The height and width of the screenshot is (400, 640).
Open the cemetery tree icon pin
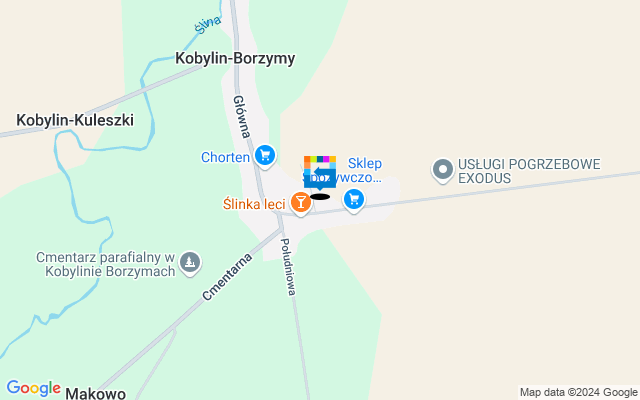pyautogui.click(x=190, y=263)
